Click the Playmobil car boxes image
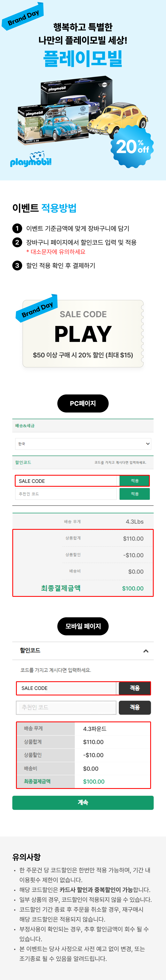166x980 pixels. pyautogui.click(x=82, y=110)
